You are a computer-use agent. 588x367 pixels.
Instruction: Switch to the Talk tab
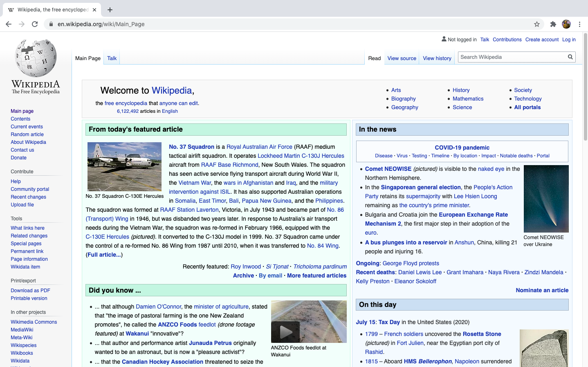click(112, 58)
